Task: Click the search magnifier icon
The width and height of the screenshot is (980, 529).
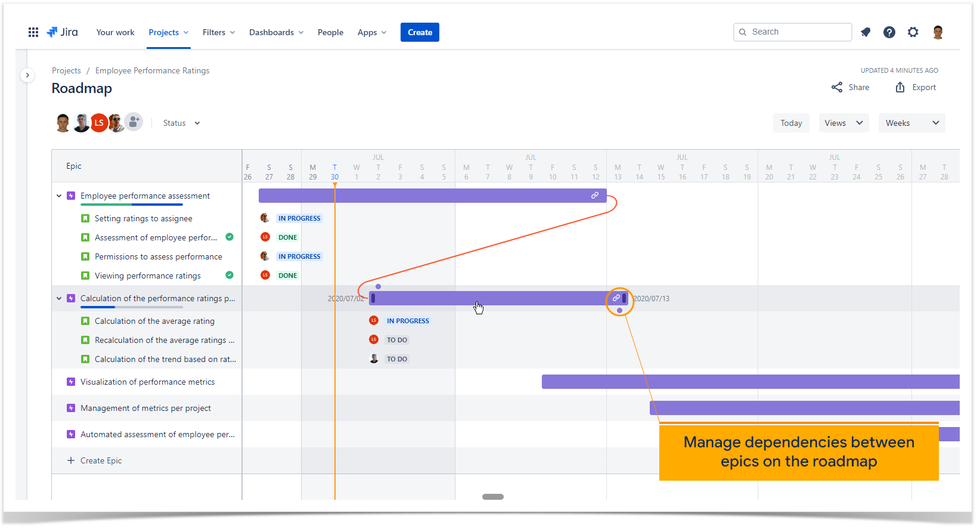Action: [743, 32]
